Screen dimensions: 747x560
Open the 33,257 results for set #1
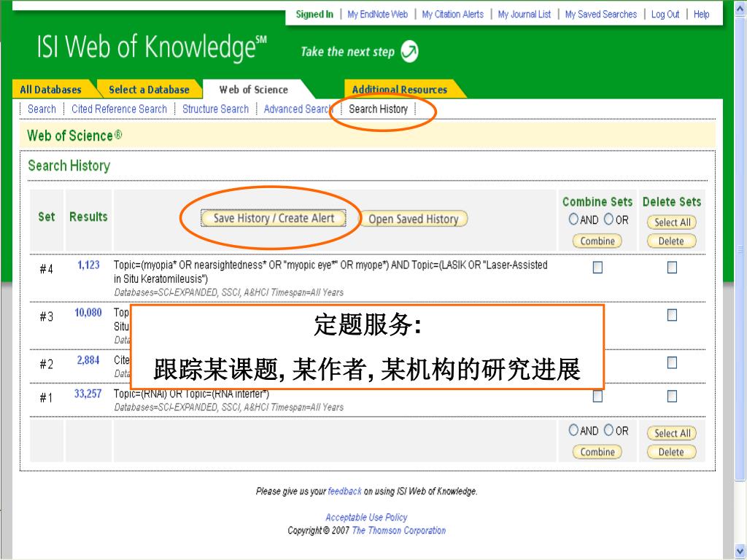point(88,394)
